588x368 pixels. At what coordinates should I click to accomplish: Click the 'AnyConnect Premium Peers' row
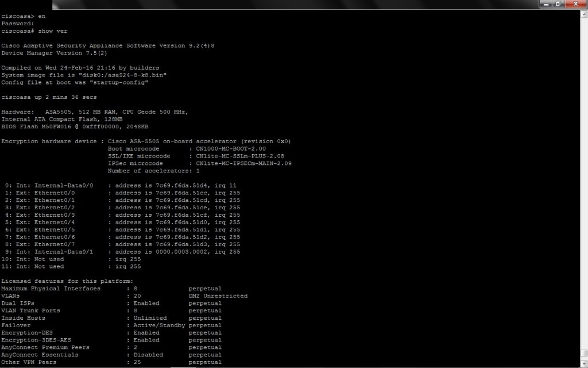pyautogui.click(x=111, y=347)
